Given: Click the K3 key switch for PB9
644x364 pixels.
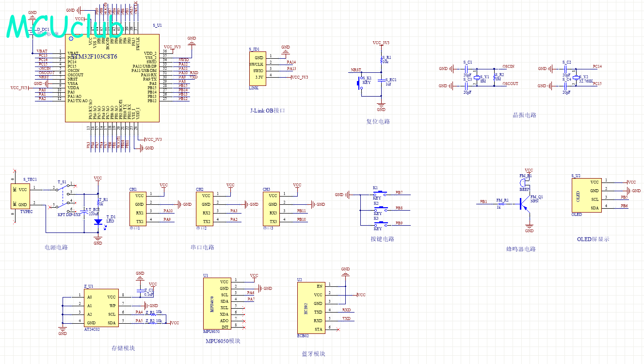Looking at the screenshot, I should pos(382,223).
